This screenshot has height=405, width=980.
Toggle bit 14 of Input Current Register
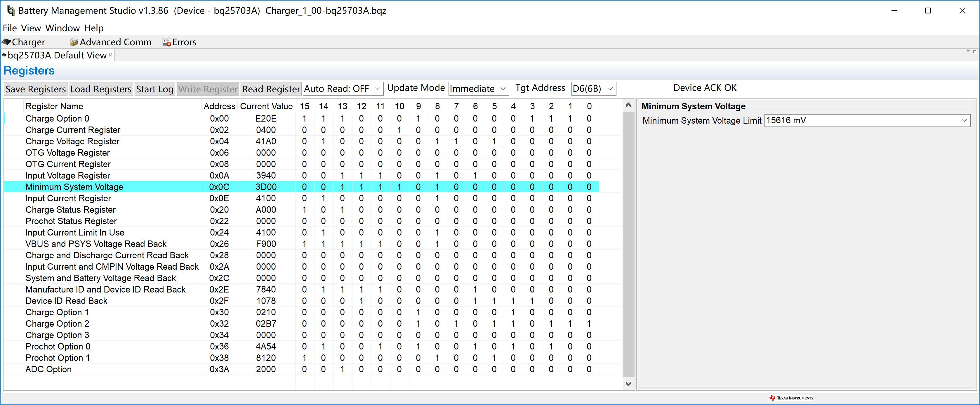[x=323, y=198]
